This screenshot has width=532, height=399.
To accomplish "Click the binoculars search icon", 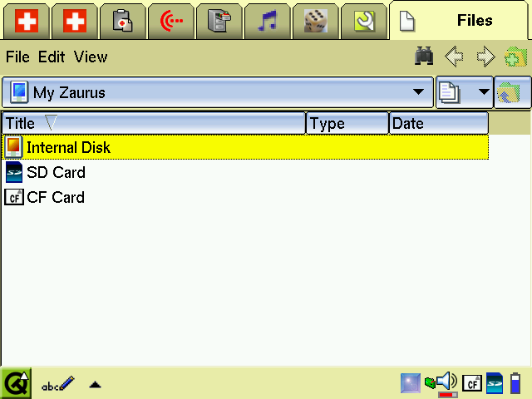I will tap(424, 56).
